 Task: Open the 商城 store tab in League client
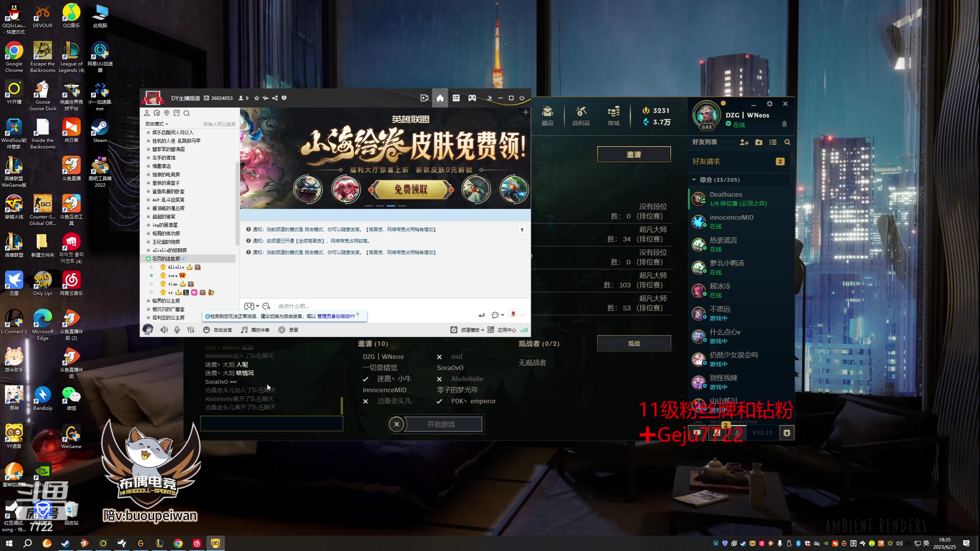[613, 116]
